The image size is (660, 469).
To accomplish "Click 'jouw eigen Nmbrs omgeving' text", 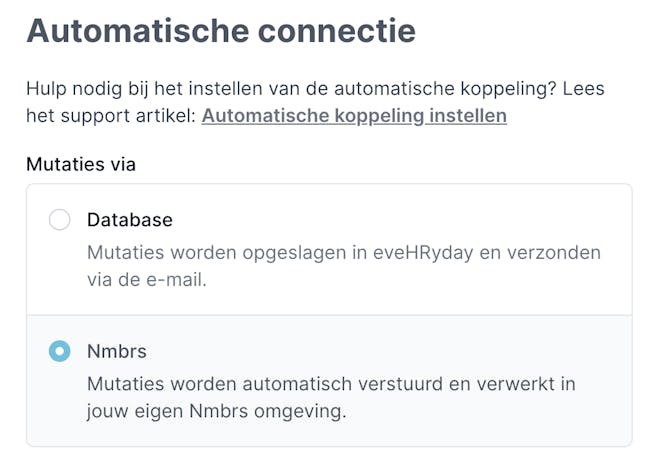I will tap(216, 411).
